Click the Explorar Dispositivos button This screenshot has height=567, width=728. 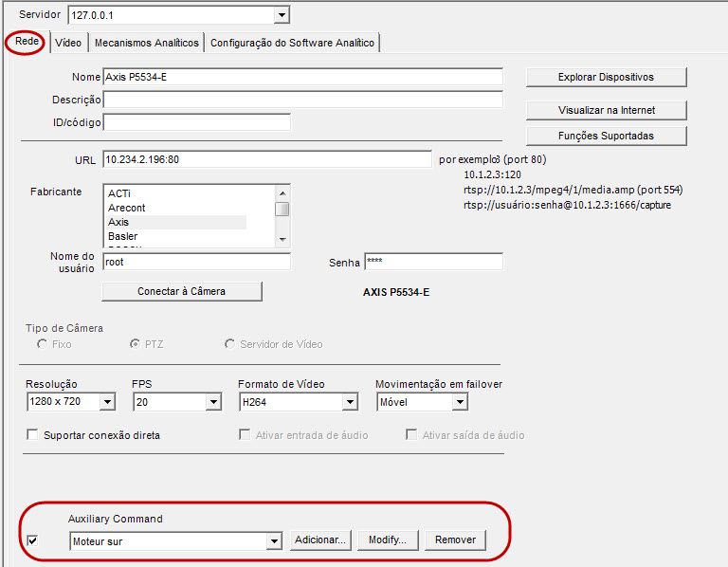coord(606,77)
